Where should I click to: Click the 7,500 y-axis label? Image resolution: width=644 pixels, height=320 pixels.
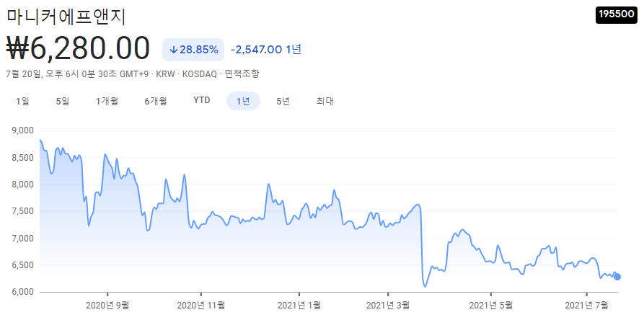[23, 211]
